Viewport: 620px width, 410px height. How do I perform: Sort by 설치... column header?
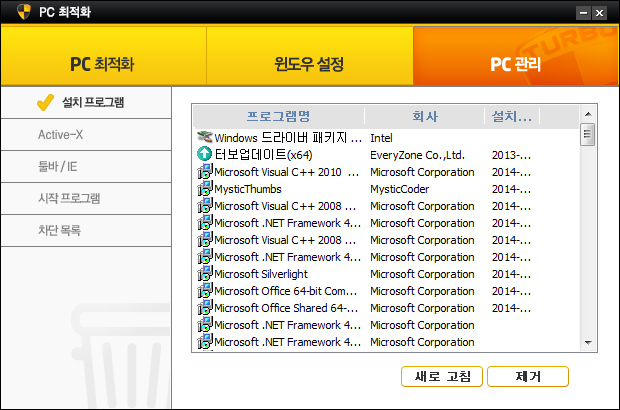tap(512, 116)
